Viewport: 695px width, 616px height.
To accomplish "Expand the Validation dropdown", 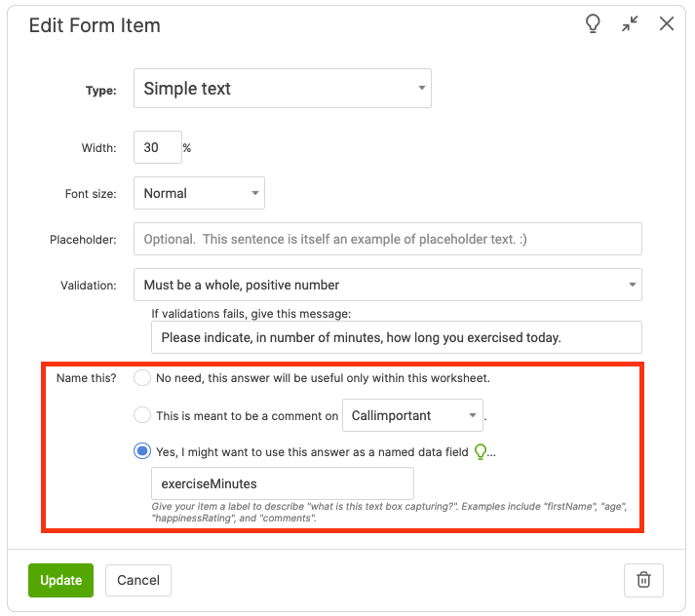I will [x=387, y=285].
